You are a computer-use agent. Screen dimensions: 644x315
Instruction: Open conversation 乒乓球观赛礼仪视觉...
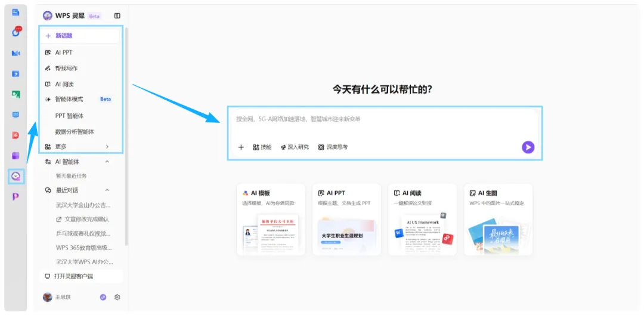coord(82,234)
